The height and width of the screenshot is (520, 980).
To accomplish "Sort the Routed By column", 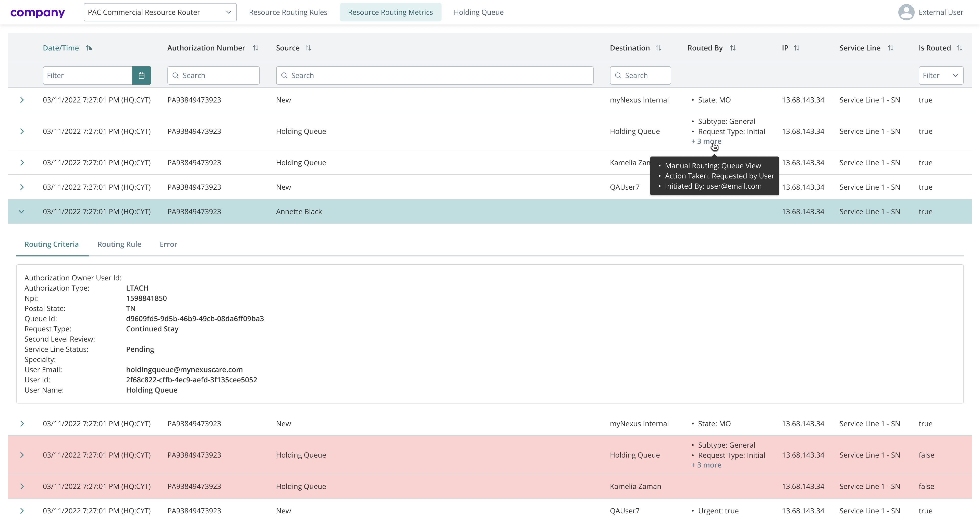I will click(733, 48).
